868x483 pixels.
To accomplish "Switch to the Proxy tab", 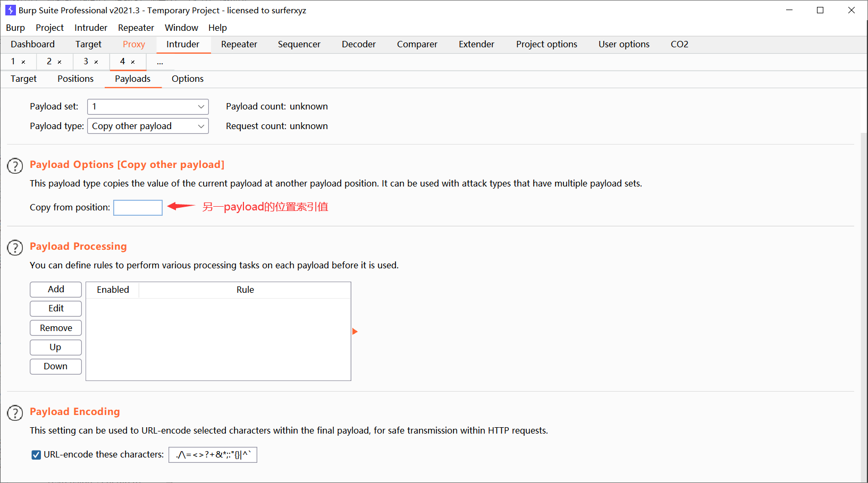I will click(134, 45).
